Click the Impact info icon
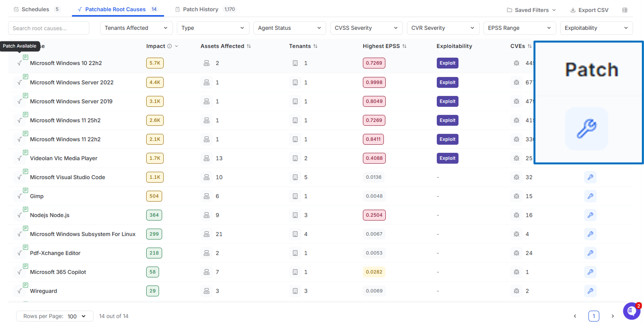The width and height of the screenshot is (644, 325). tap(169, 46)
